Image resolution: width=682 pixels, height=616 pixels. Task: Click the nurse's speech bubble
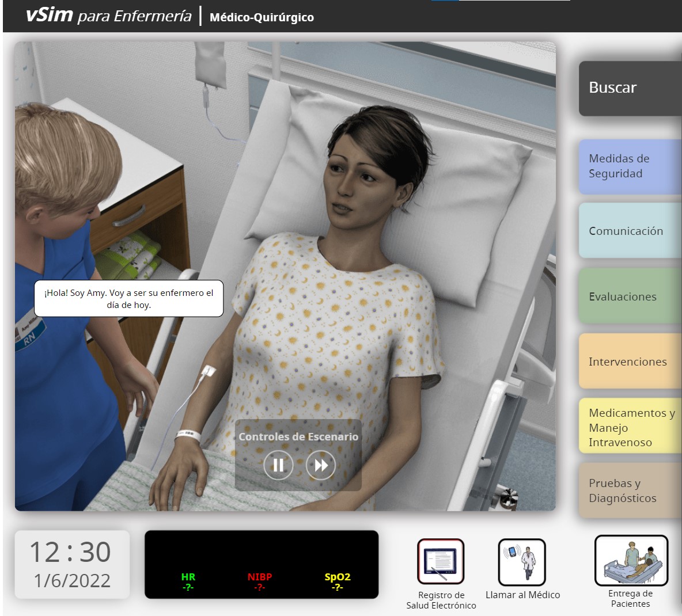[128, 299]
